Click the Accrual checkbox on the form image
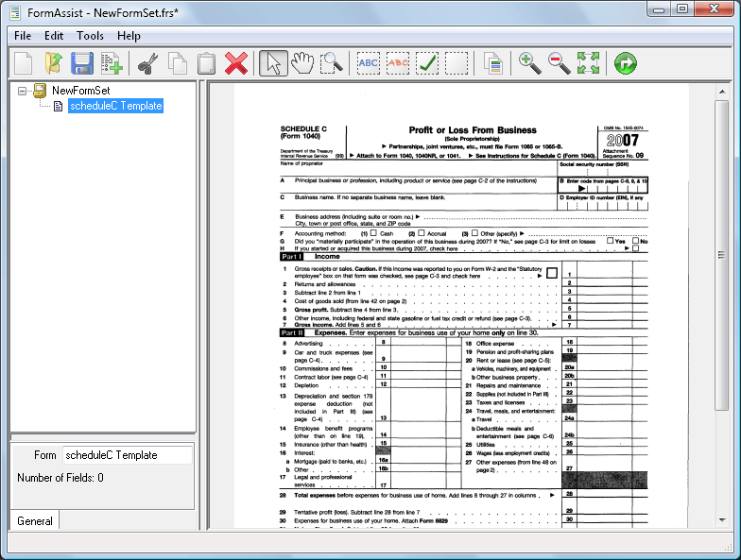This screenshot has height=560, width=741. click(x=422, y=233)
